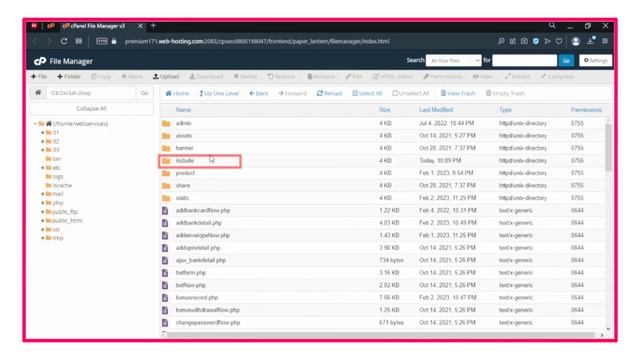Click Rename in the toolbar
Viewport: 640px width, 360px height.
(321, 76)
